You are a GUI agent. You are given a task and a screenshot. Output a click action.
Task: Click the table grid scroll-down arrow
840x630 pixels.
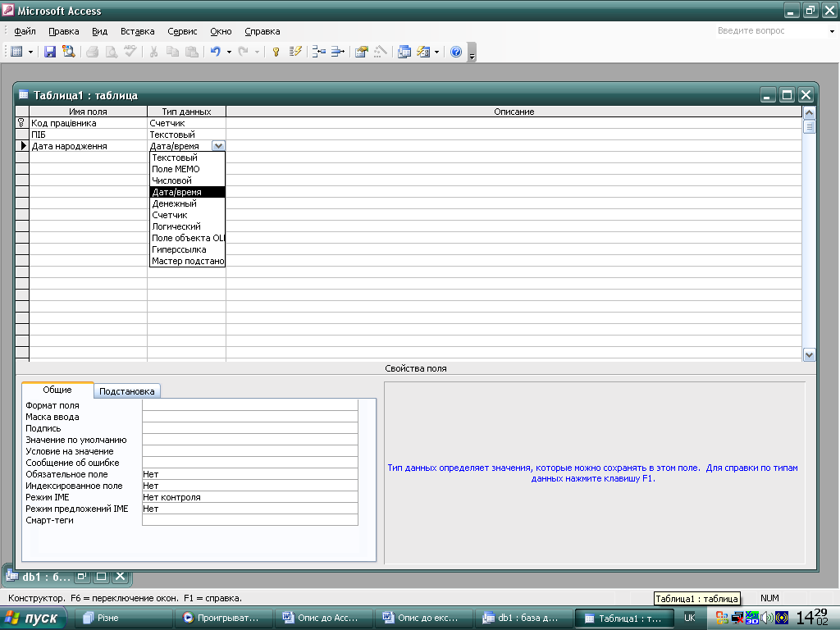click(x=809, y=354)
